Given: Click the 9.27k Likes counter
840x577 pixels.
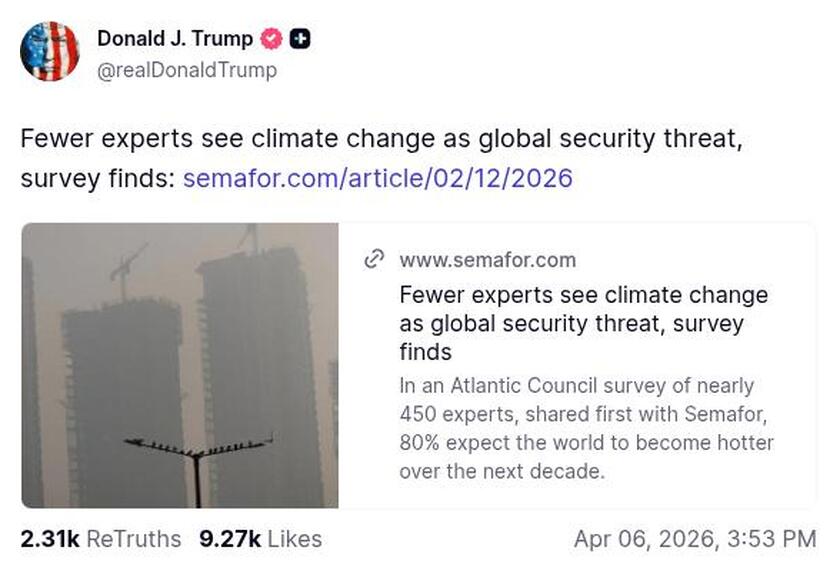Looking at the screenshot, I should tap(228, 538).
